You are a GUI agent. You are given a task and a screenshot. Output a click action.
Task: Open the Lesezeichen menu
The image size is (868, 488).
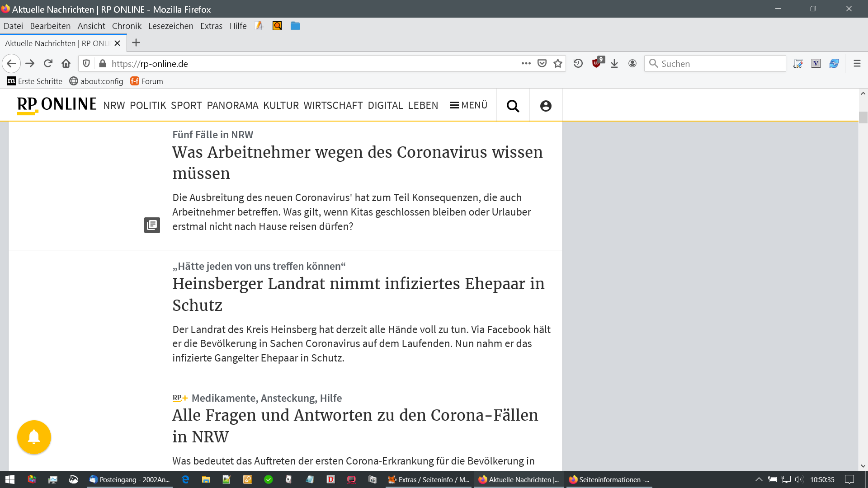(170, 26)
